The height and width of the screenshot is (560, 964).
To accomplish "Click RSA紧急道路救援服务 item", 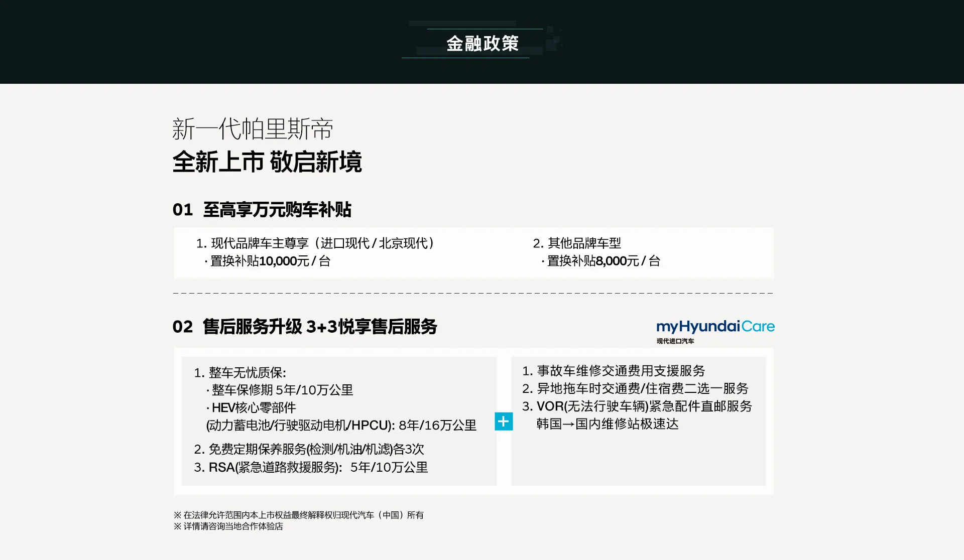I will [x=311, y=467].
